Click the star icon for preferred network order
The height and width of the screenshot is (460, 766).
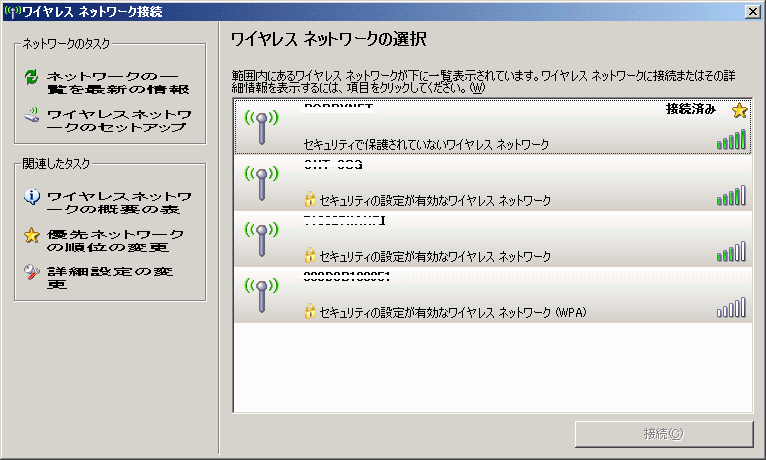click(31, 235)
